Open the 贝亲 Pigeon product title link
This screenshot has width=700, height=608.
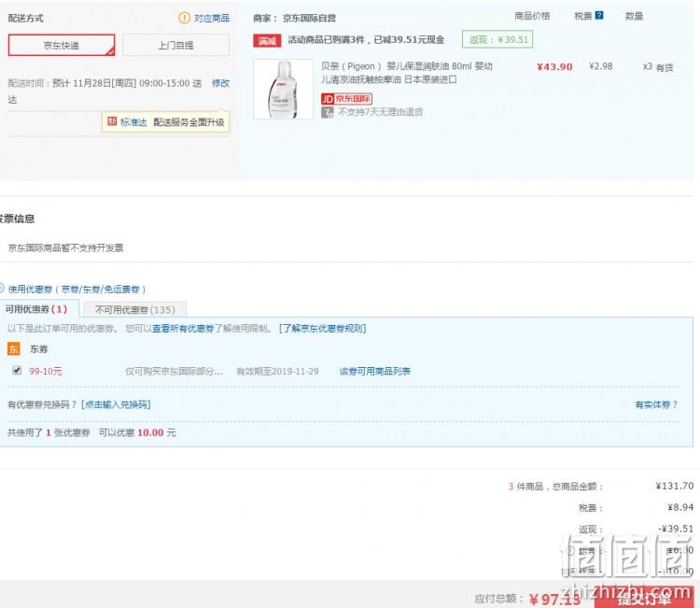tap(406, 73)
